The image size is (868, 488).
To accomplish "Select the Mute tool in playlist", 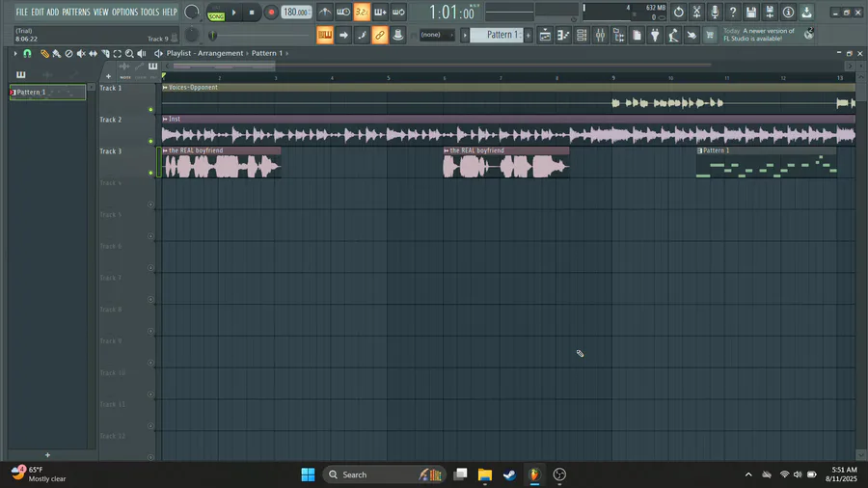I will 81,54.
